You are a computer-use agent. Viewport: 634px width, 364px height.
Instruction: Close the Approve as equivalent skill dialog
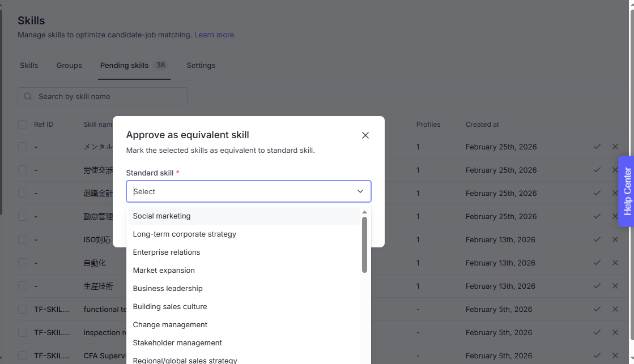pyautogui.click(x=365, y=135)
